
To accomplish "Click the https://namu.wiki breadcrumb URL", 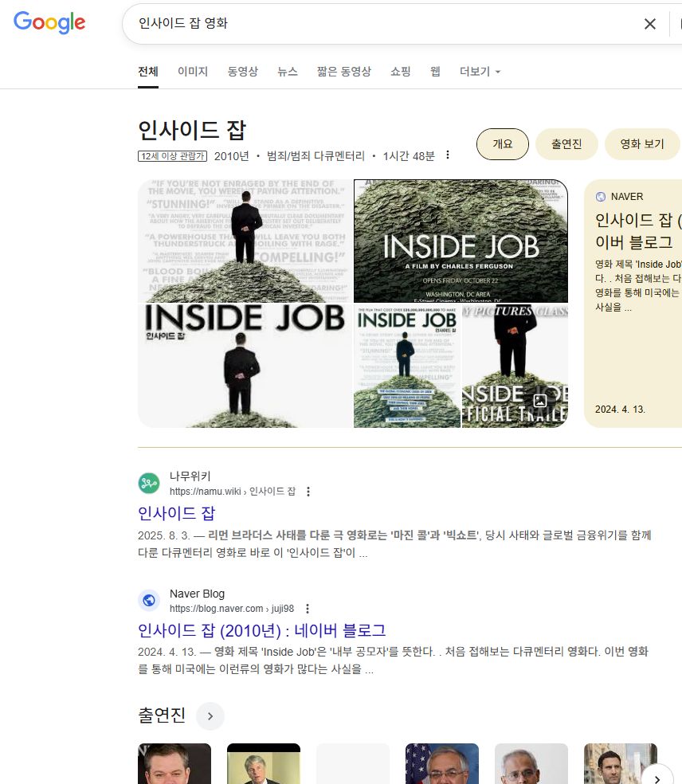I will click(233, 492).
